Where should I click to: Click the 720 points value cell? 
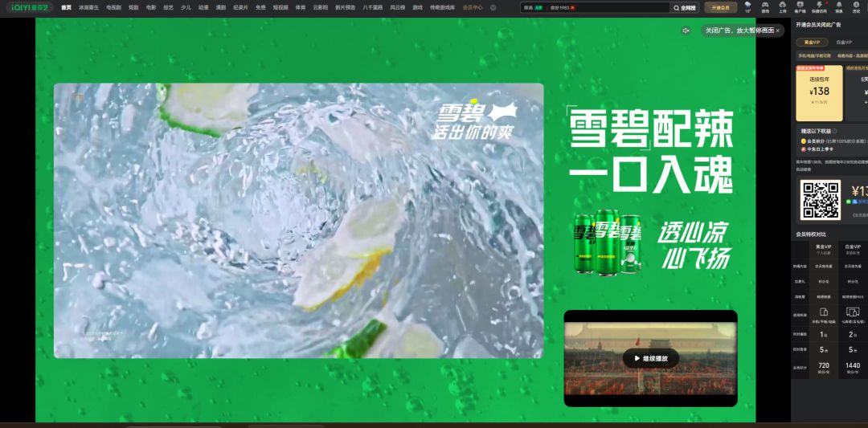pyautogui.click(x=824, y=367)
